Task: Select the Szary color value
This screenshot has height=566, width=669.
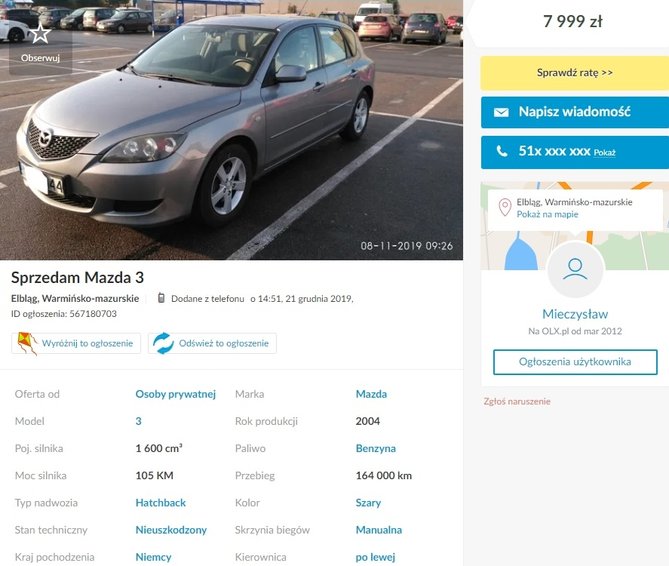Action: (x=368, y=503)
